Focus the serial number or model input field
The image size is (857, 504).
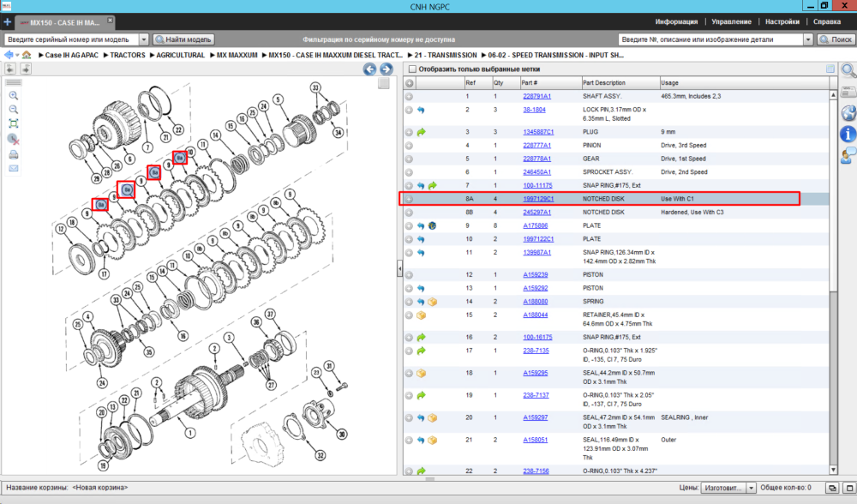72,39
